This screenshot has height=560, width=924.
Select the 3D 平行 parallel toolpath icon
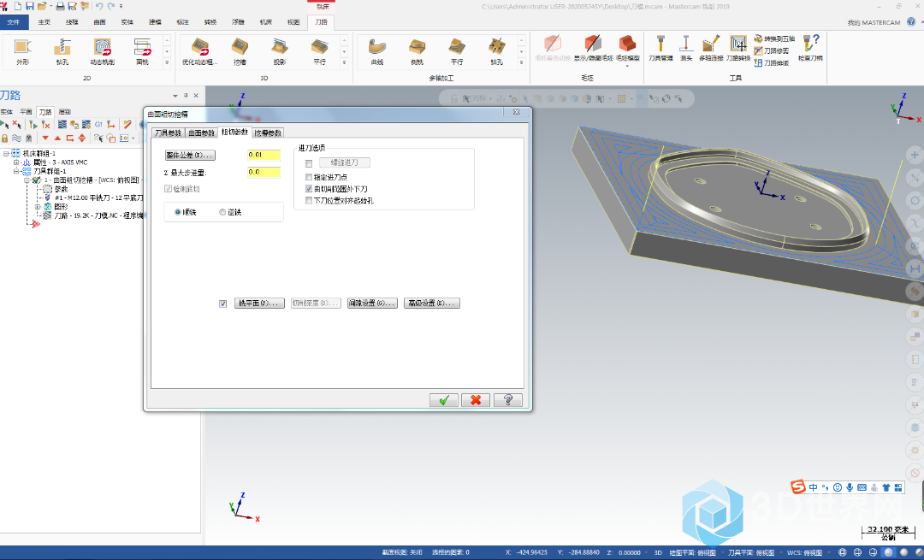pos(319,51)
